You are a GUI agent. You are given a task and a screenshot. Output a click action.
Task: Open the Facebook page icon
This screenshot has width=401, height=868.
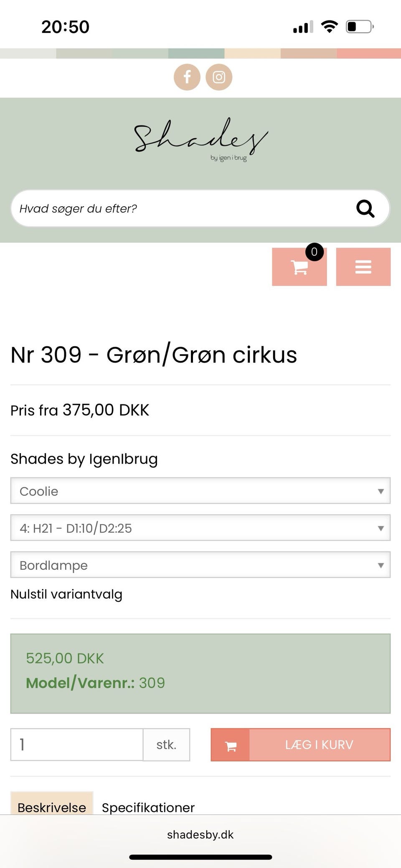pos(187,77)
